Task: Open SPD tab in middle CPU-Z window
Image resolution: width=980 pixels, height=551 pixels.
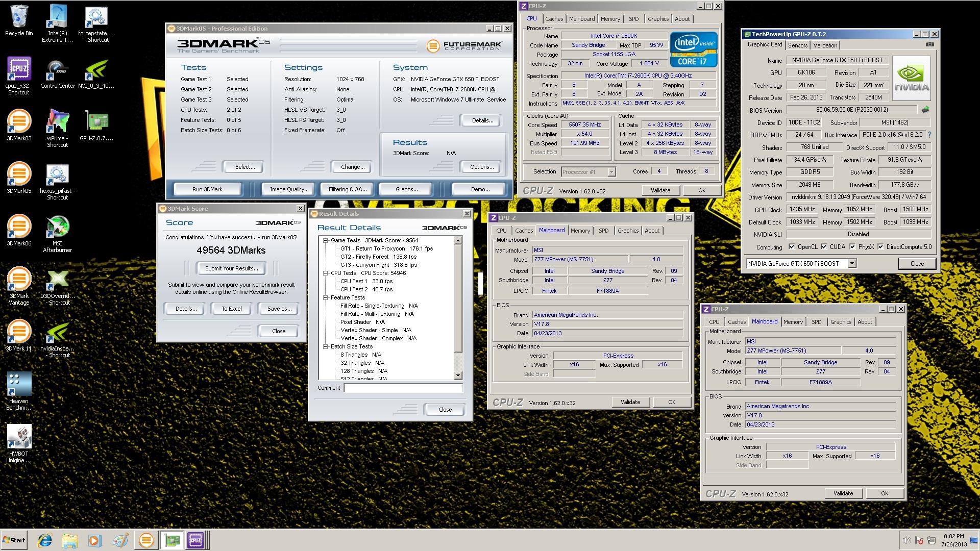Action: (603, 231)
